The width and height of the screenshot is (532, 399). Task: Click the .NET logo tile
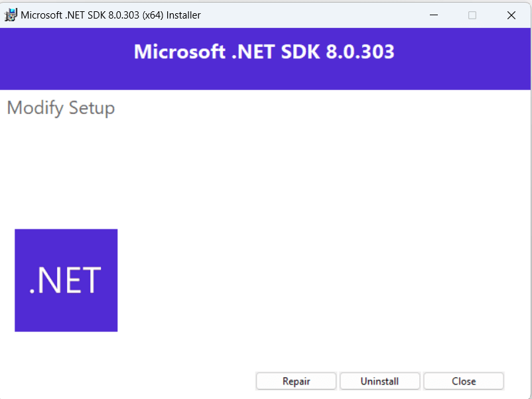(x=66, y=280)
